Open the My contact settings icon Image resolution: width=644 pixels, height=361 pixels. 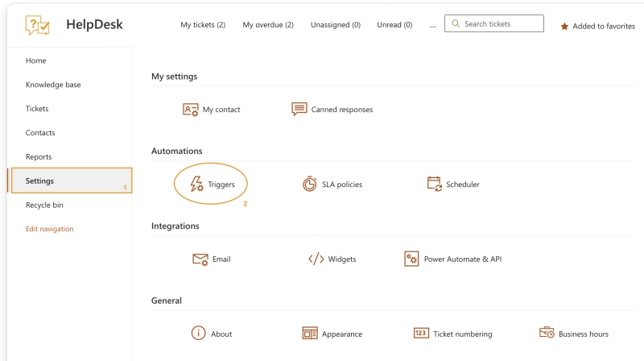click(191, 110)
